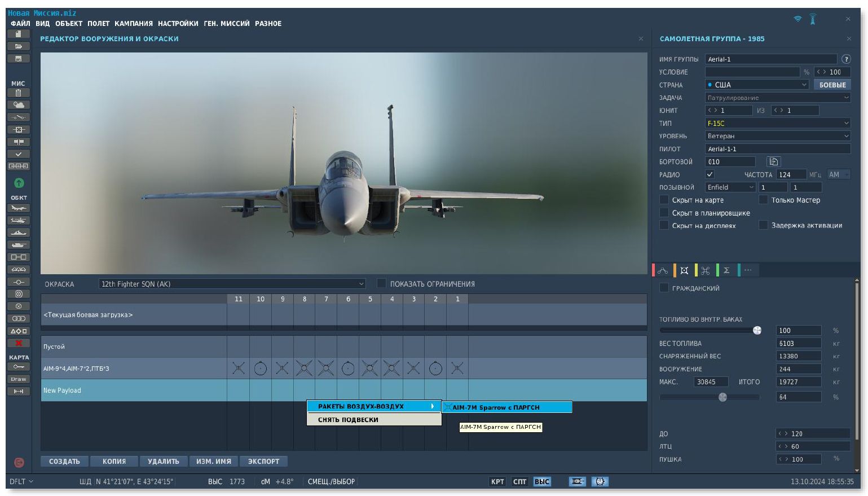The height and width of the screenshot is (496, 868).
Task: Enable the 'Скрыт на карте' checkbox
Action: coord(664,200)
